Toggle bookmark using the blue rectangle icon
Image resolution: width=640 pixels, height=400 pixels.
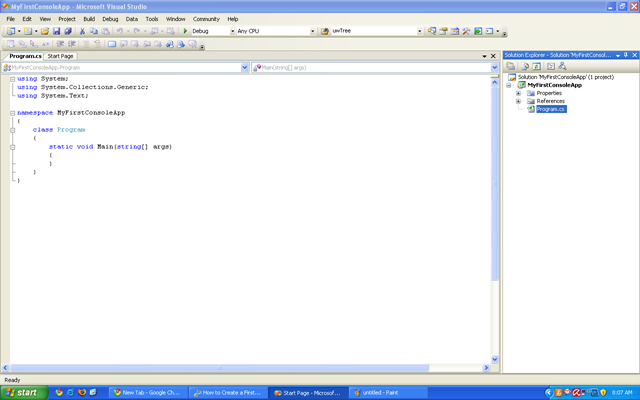pyautogui.click(x=112, y=44)
